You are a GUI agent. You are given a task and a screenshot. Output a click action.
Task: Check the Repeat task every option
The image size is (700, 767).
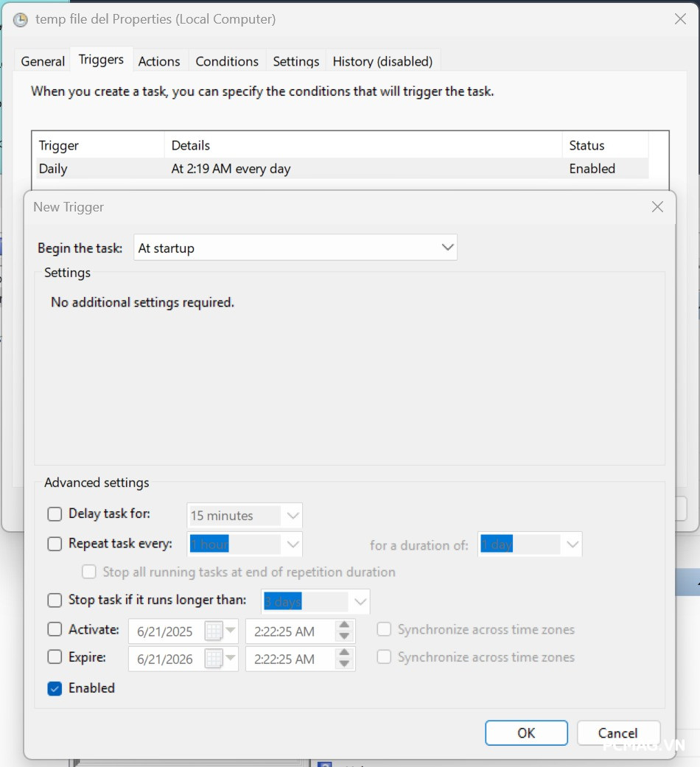click(54, 543)
